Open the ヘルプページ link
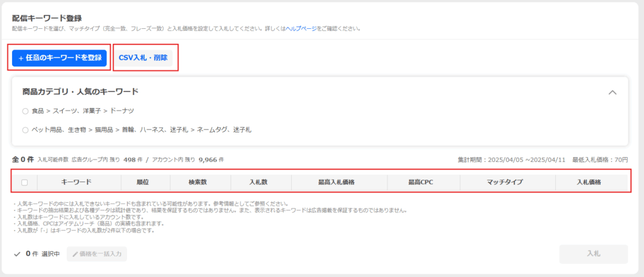 click(x=301, y=29)
